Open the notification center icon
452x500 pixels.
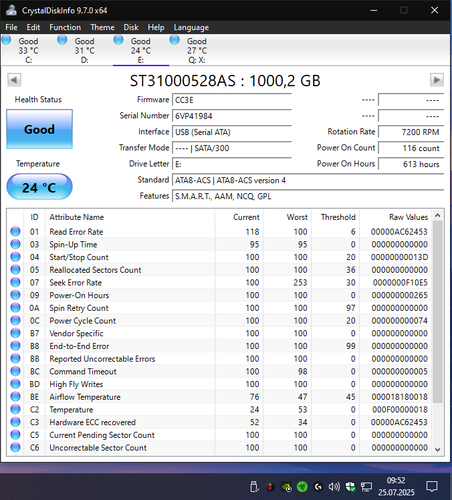click(432, 487)
